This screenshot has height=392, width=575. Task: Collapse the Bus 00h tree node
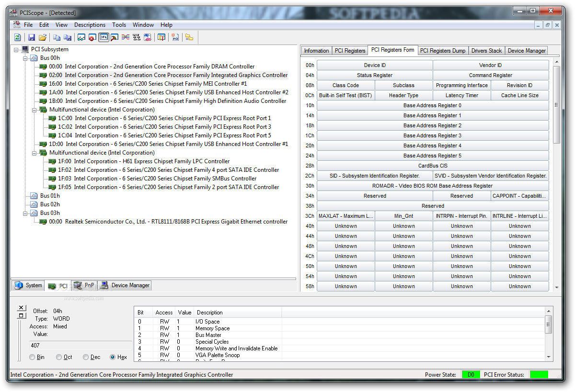click(25, 58)
